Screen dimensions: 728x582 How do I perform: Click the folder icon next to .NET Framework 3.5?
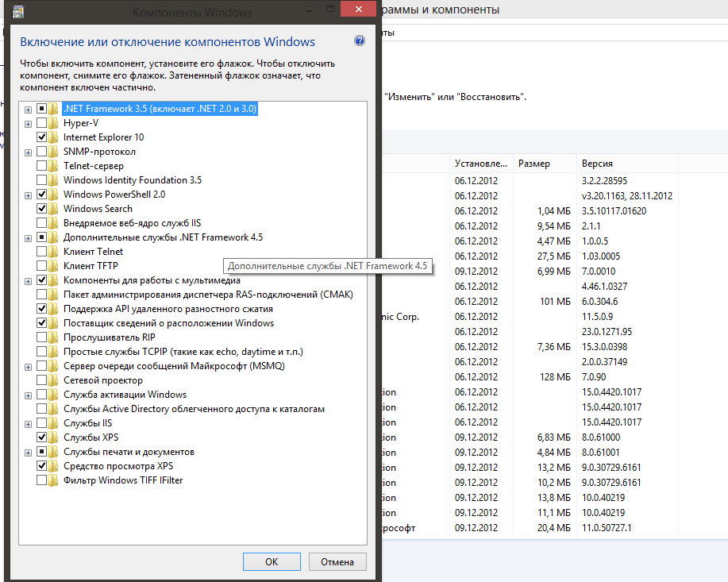(x=53, y=109)
